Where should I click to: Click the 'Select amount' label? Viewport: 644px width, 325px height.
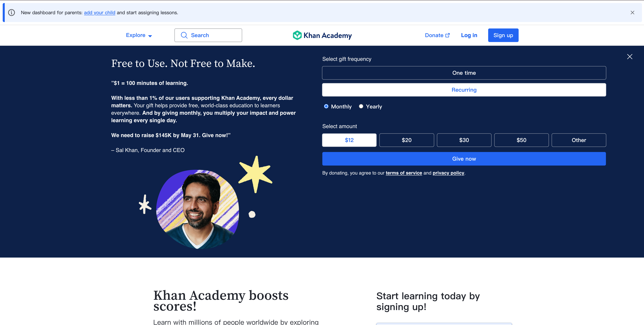pos(339,126)
